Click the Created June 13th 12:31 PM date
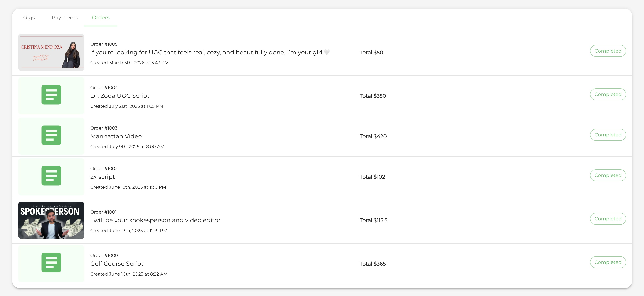Screen dimensions: 644x296 (129, 231)
